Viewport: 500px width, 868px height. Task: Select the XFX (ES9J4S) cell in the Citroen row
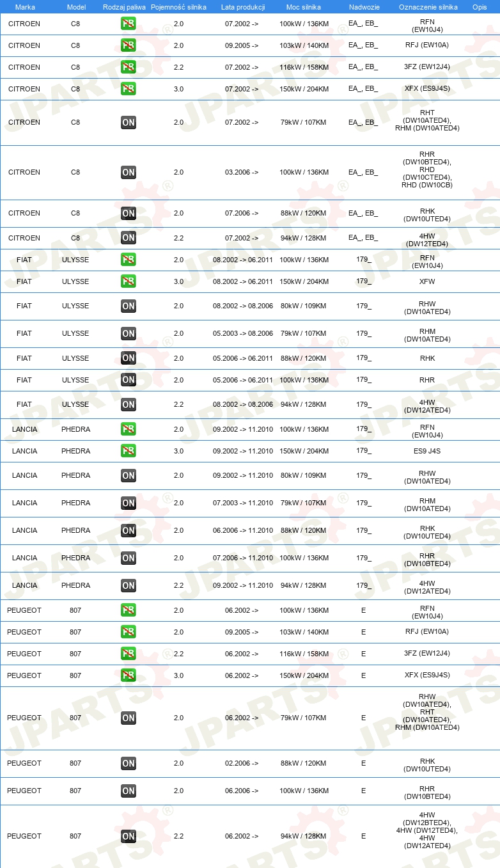tap(428, 89)
